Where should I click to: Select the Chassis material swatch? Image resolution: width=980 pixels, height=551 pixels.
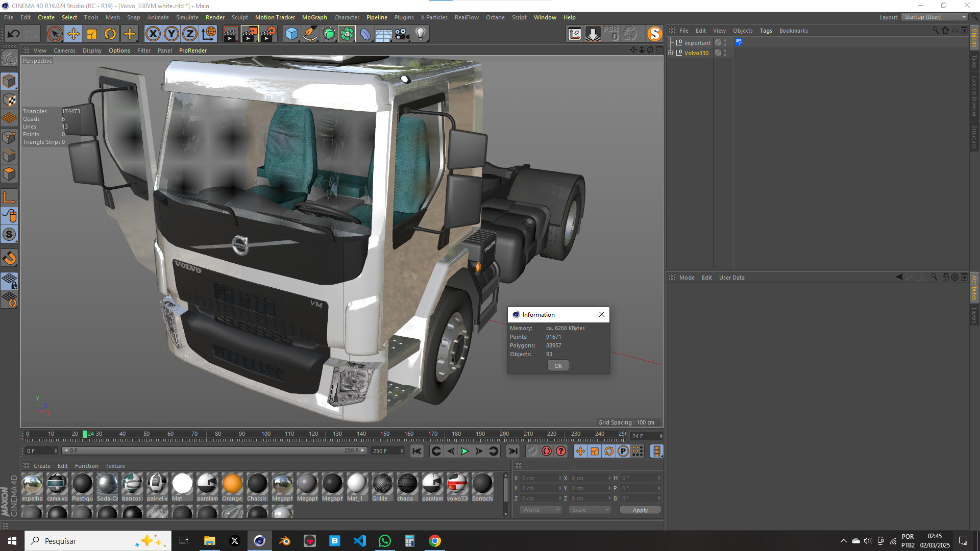[x=257, y=487]
